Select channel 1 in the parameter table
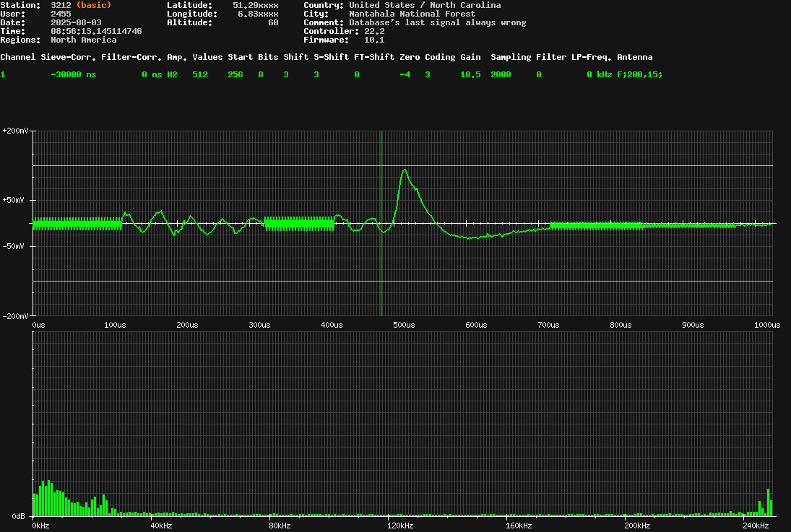Image resolution: width=791 pixels, height=532 pixels. [x=3, y=74]
